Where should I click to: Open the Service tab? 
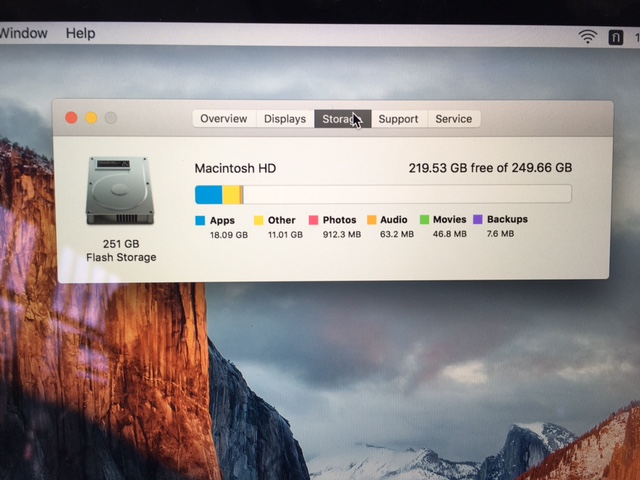click(453, 119)
